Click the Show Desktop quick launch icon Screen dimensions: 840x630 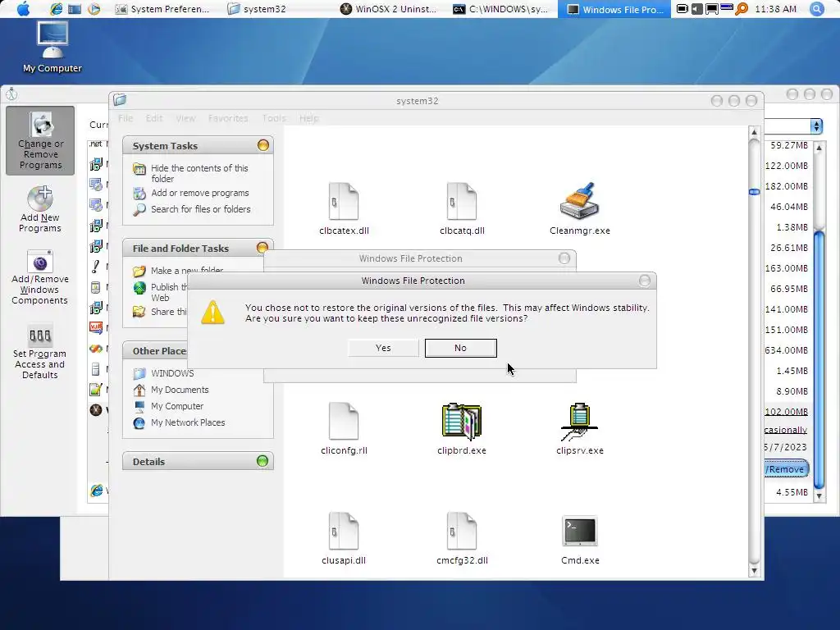(75, 8)
